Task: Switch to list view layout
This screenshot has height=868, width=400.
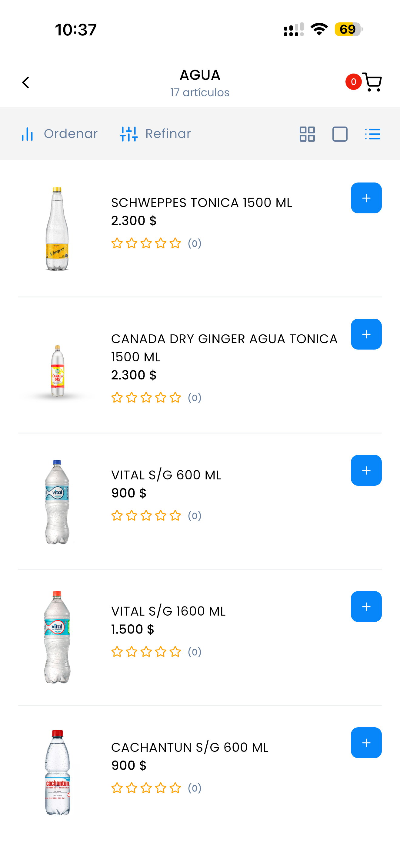Action: coord(372,134)
